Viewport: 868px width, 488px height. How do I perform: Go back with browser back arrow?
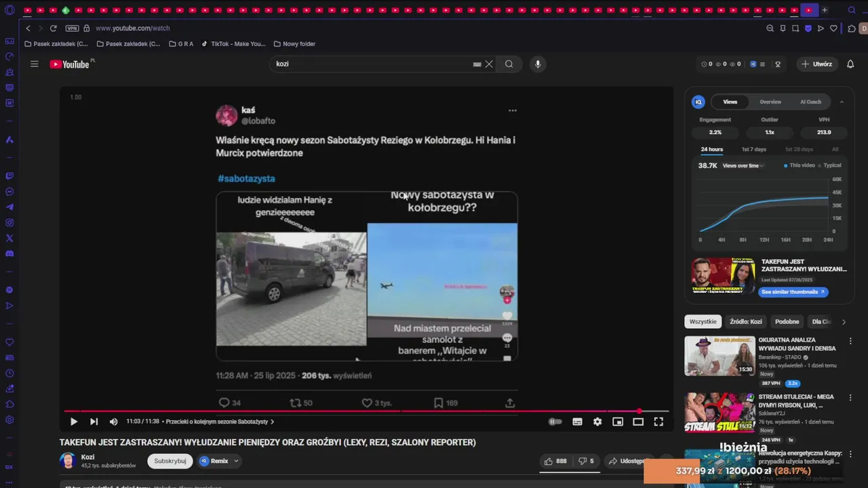tap(28, 28)
